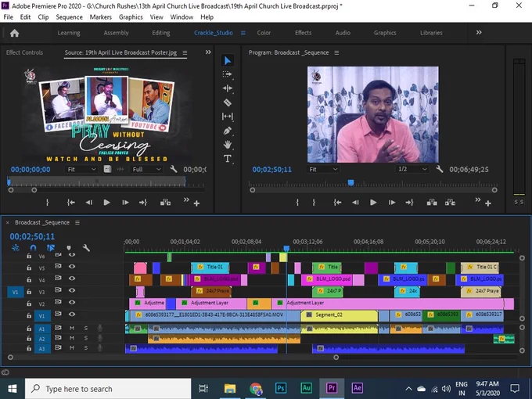The image size is (532, 399).
Task: Open Source monitor settings wrench
Action: [174, 169]
